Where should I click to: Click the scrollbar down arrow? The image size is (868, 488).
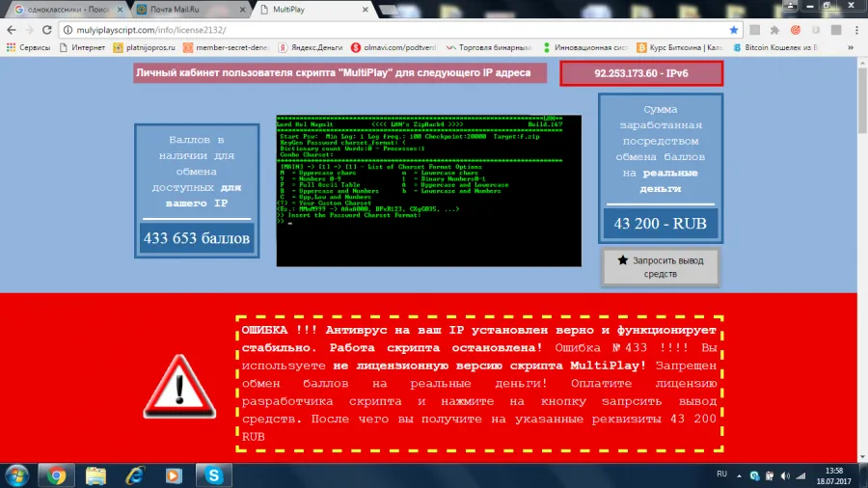862,457
